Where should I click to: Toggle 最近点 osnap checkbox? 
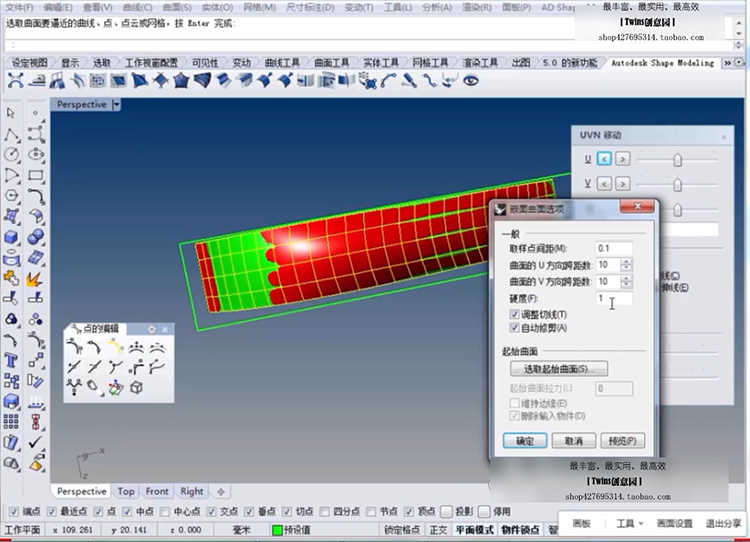click(x=51, y=511)
